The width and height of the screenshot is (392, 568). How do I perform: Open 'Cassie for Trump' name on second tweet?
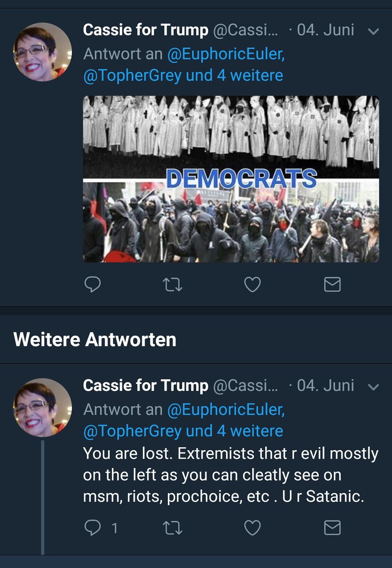pyautogui.click(x=146, y=386)
